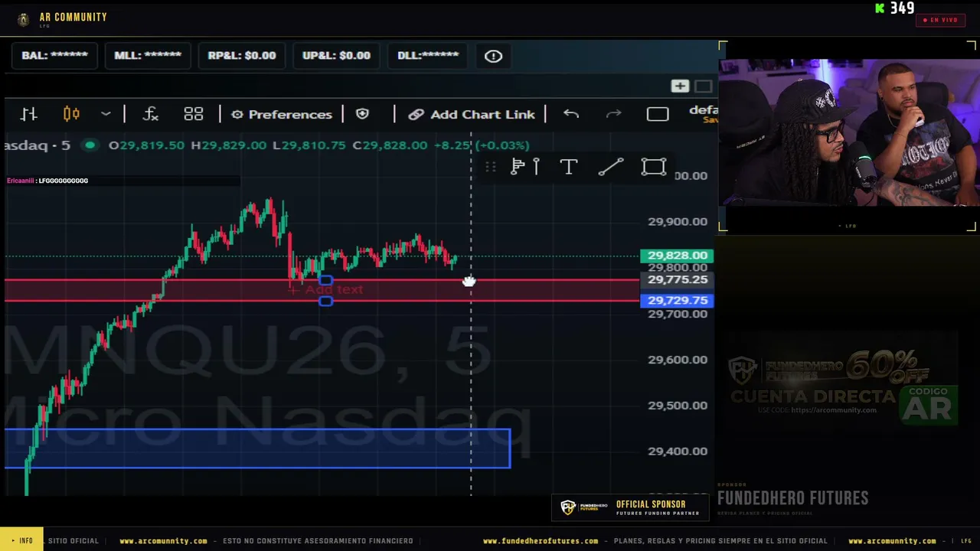Open www.fundedherofutures.com link in ticker
Screen dimensions: 980x551
point(541,541)
